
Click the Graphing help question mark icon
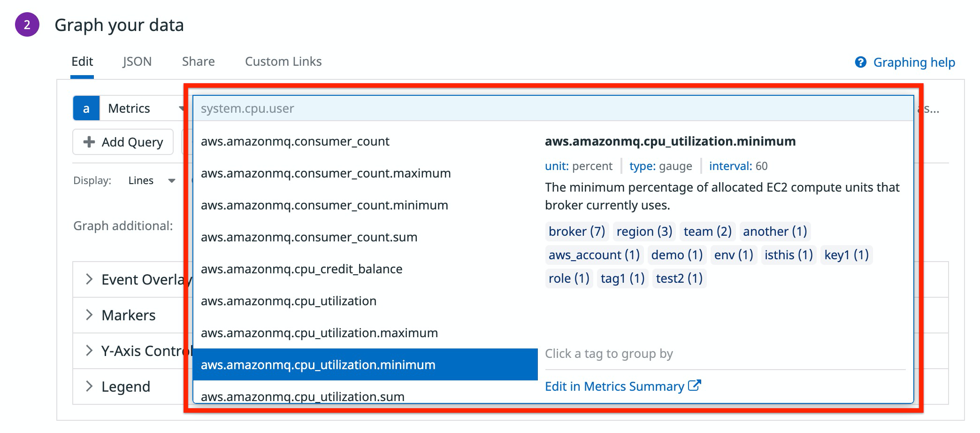860,62
